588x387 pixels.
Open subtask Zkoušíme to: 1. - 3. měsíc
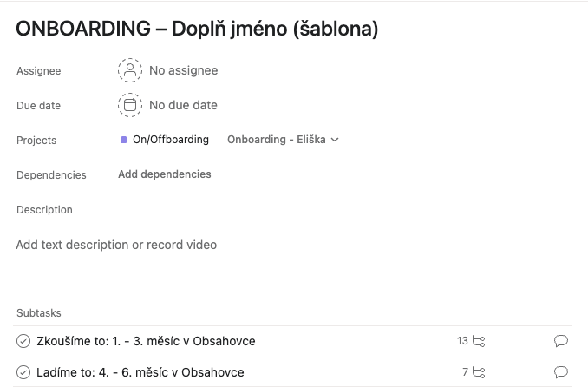tap(146, 341)
